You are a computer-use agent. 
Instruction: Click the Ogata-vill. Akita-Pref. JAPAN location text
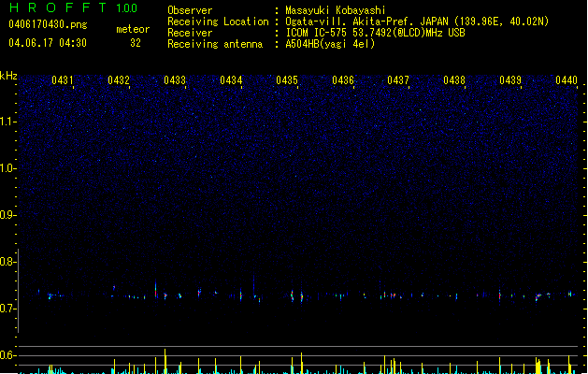(417, 22)
